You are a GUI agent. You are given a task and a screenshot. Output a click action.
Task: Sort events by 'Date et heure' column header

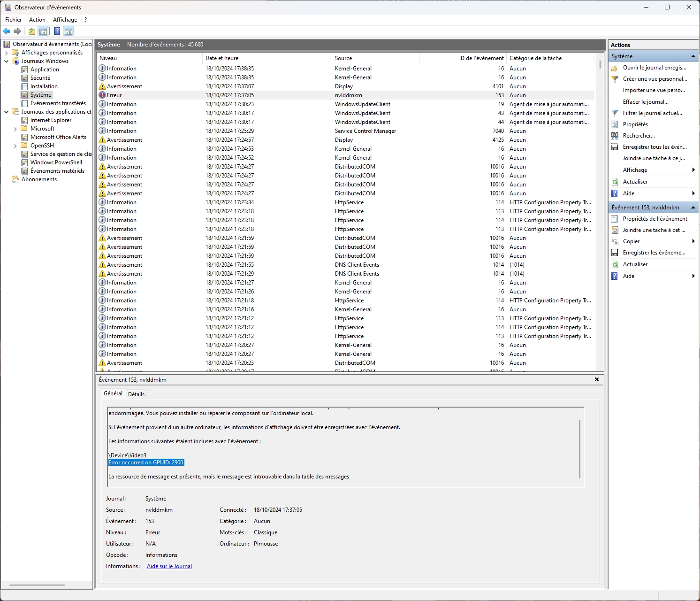pos(221,58)
